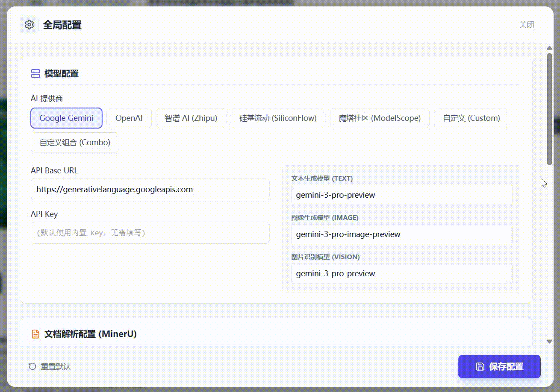Pick 硅基流动 (SiliconFlow) provider
This screenshot has width=560, height=392.
[278, 118]
